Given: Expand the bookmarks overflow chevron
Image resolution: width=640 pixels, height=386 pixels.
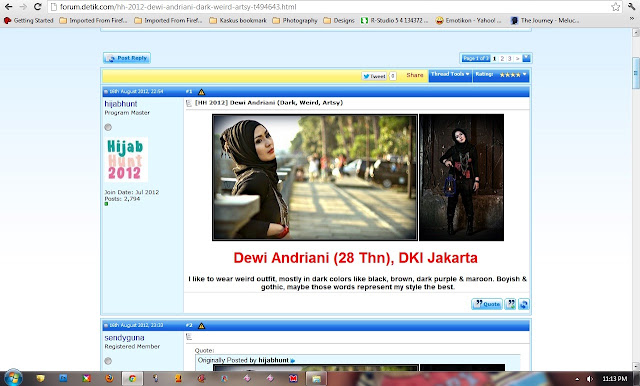Looking at the screenshot, I should pyautogui.click(x=633, y=19).
